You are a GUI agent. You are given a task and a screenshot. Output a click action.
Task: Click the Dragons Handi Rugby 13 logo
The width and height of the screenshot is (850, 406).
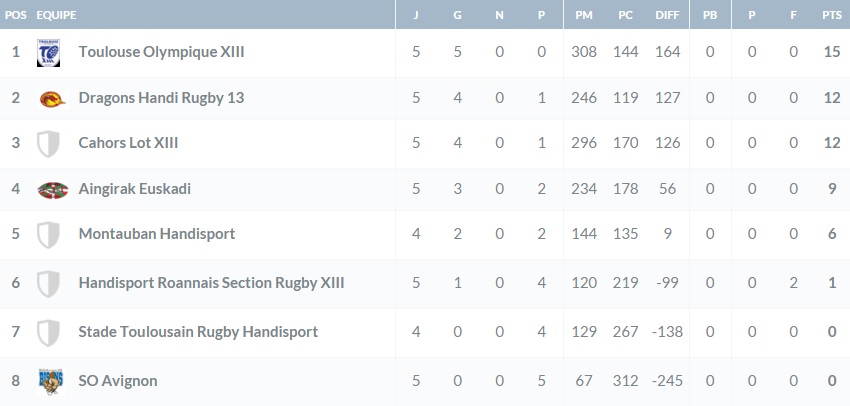(x=48, y=98)
